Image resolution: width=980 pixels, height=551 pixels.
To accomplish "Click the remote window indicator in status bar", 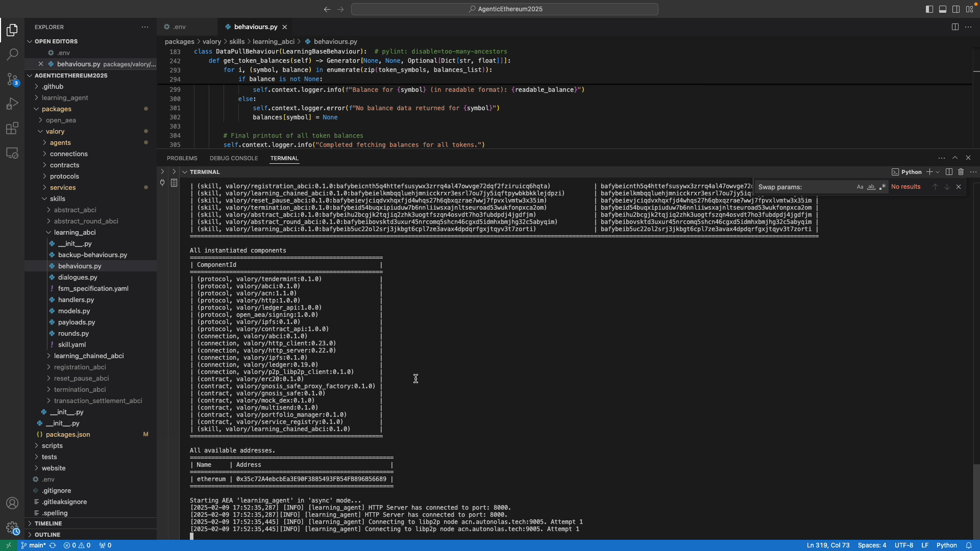I will [8, 545].
